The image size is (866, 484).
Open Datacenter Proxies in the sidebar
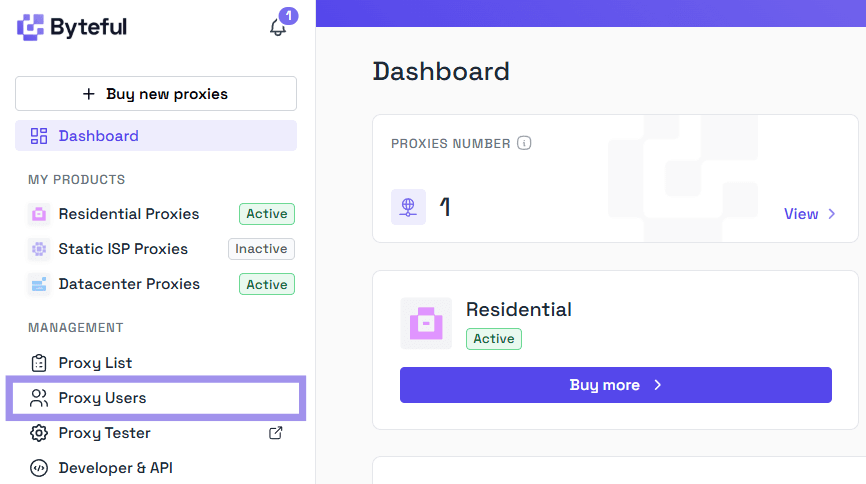(129, 284)
